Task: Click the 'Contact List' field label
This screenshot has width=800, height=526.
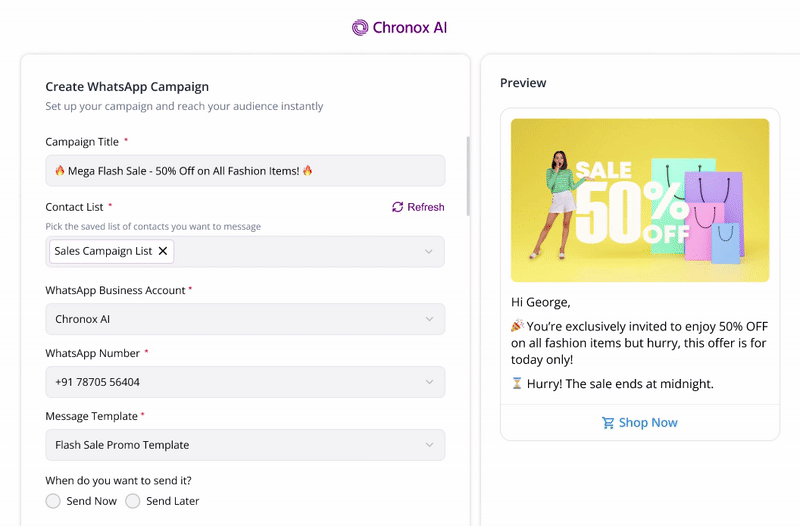Action: pos(74,207)
